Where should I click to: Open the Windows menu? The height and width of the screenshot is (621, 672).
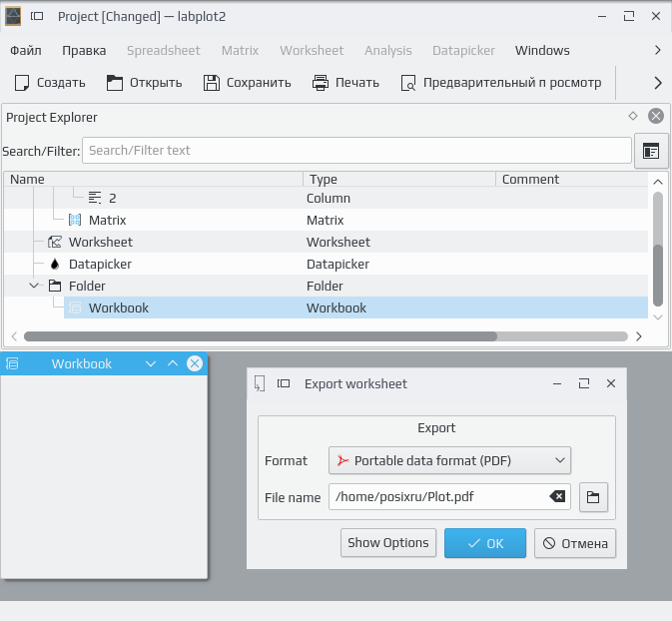pos(542,51)
